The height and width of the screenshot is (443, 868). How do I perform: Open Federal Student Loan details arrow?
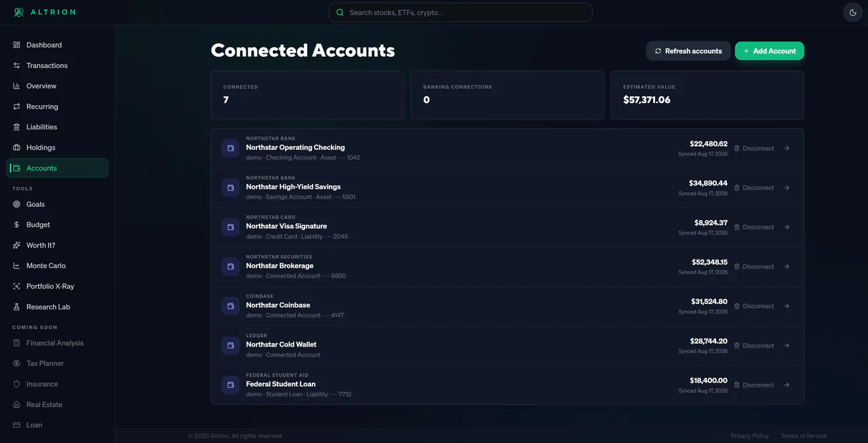[x=787, y=385]
